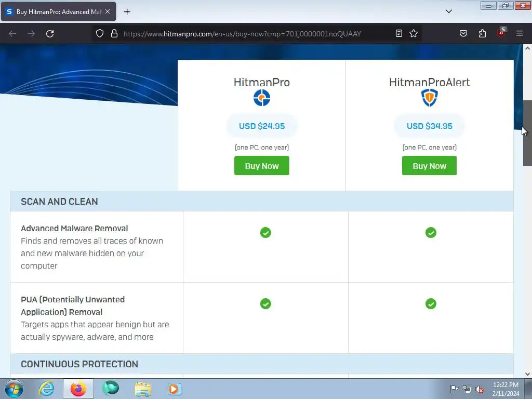Screen dimensions: 532x399
Task: Open the media player taskbar icon
Action: pos(175,389)
